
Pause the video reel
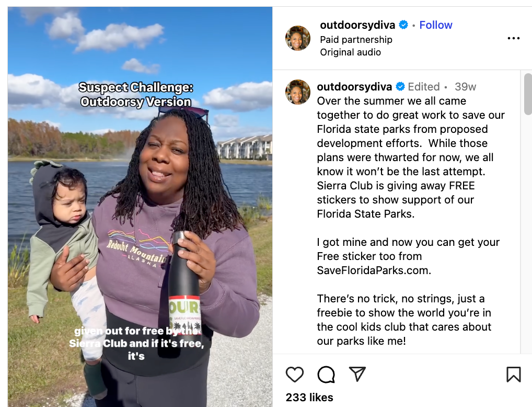pos(140,207)
